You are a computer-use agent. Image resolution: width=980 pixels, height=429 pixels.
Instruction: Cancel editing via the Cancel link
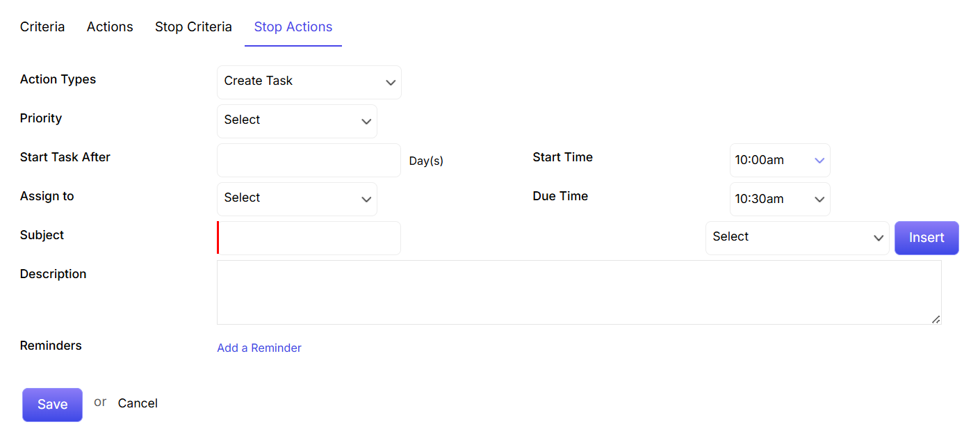pos(138,403)
